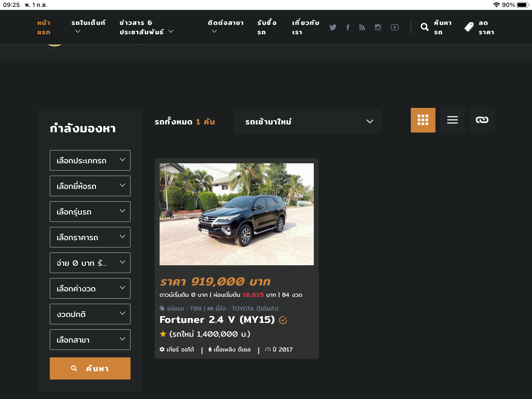Expand the เลือกประเภทรถ dropdown
The height and width of the screenshot is (399, 532).
[x=90, y=160]
